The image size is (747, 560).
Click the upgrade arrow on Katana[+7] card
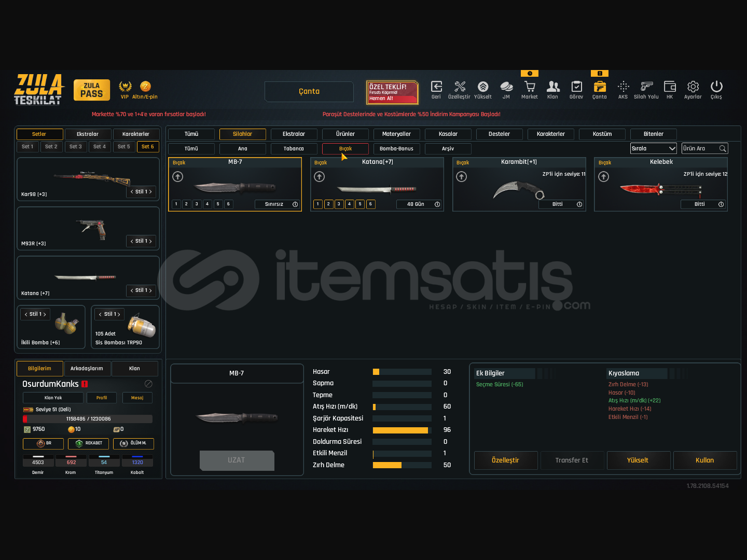[320, 177]
